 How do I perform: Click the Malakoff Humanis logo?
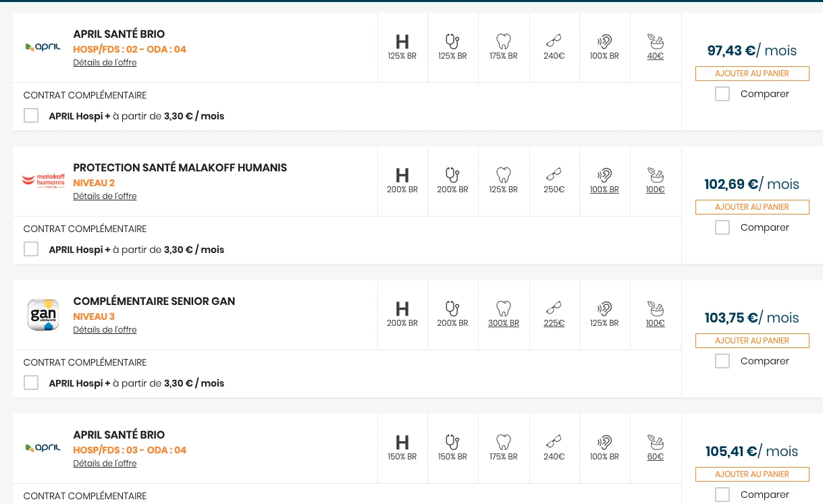coord(43,181)
